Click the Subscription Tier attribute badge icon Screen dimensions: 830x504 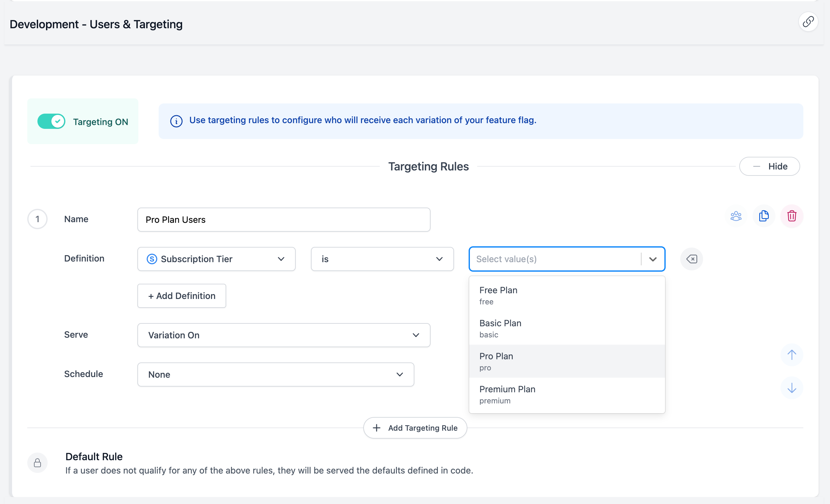152,259
